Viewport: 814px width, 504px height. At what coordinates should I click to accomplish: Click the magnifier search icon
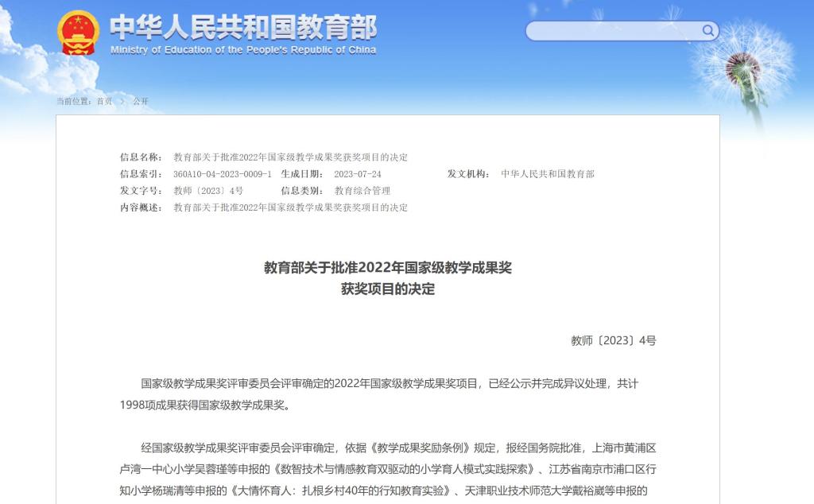[x=707, y=31]
